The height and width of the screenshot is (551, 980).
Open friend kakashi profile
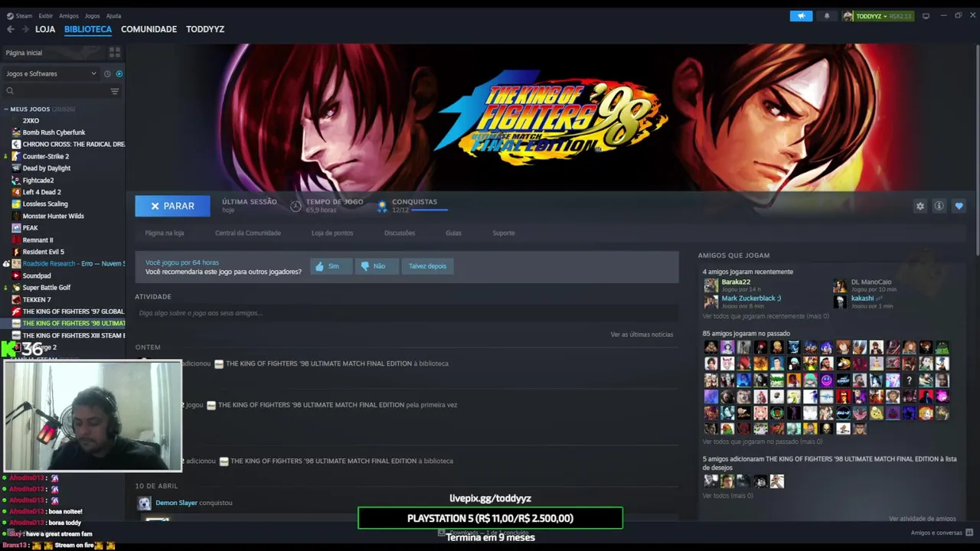[862, 298]
